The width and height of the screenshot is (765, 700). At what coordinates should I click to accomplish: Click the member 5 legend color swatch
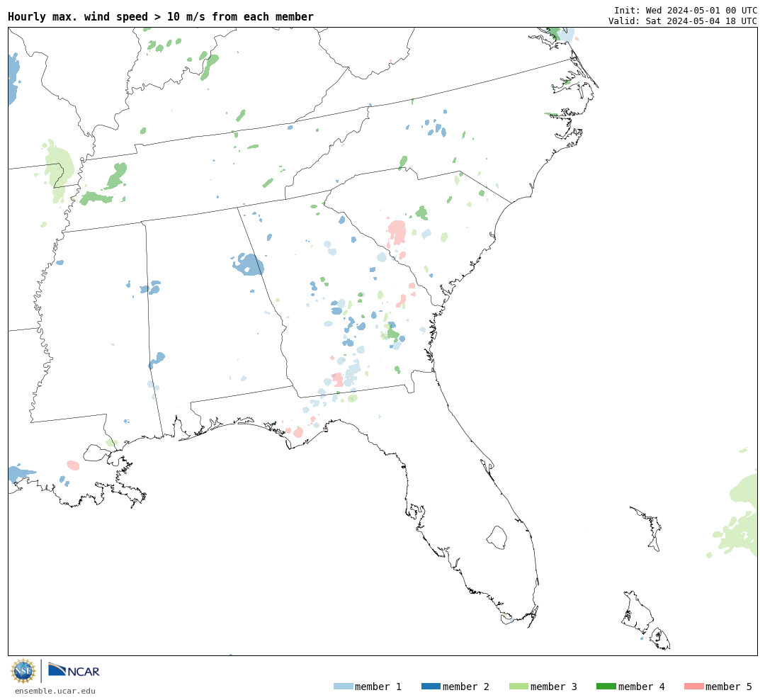(x=693, y=687)
